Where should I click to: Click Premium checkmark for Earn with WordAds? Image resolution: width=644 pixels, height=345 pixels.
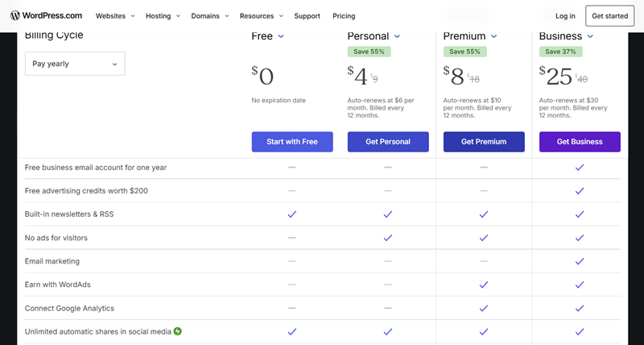click(x=484, y=285)
